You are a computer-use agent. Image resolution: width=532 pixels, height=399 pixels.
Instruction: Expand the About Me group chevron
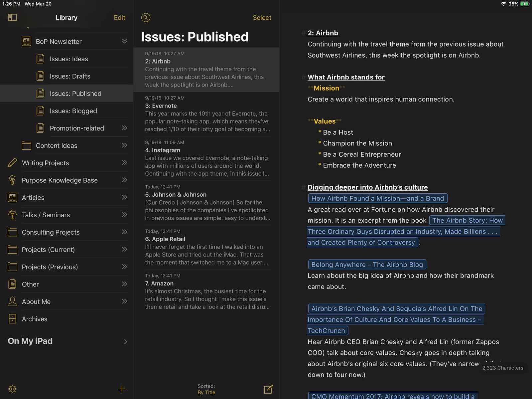125,301
